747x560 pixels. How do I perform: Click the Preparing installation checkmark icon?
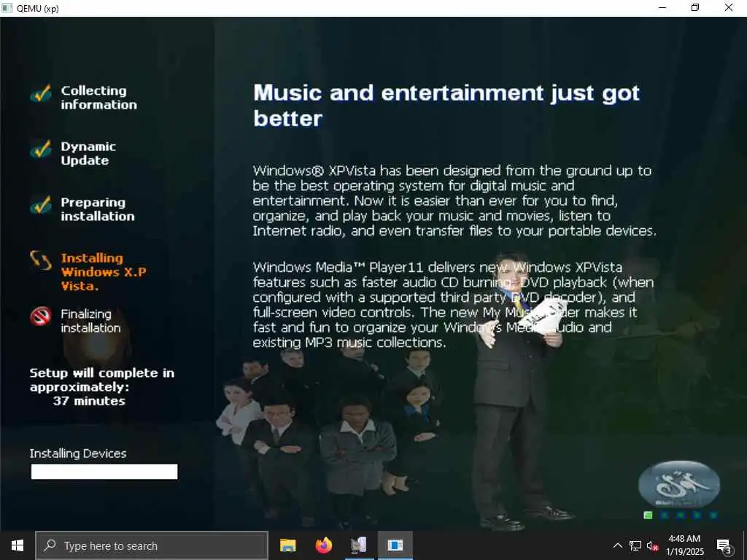[x=41, y=205]
